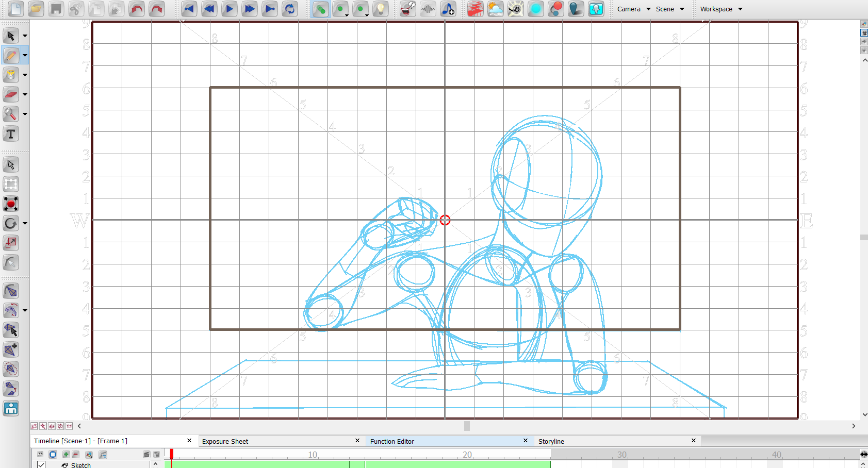The width and height of the screenshot is (868, 468).
Task: Toggle the light table bulb icon
Action: 381,9
